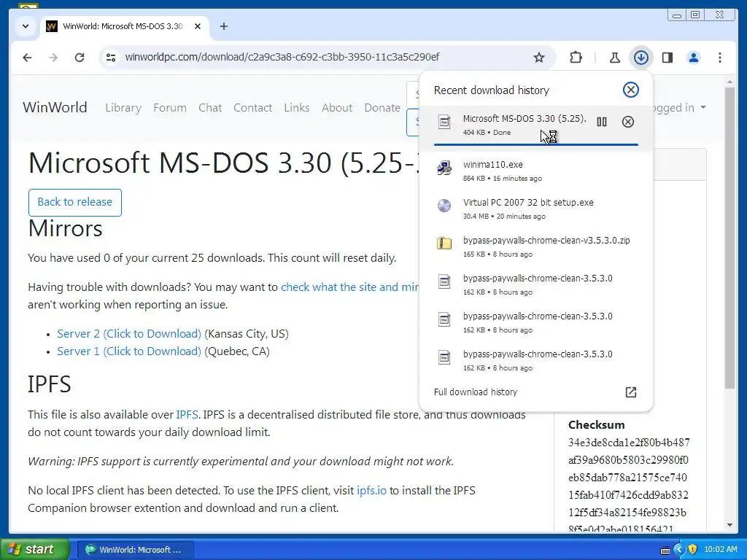Click the scrollbar down arrow

[729, 525]
